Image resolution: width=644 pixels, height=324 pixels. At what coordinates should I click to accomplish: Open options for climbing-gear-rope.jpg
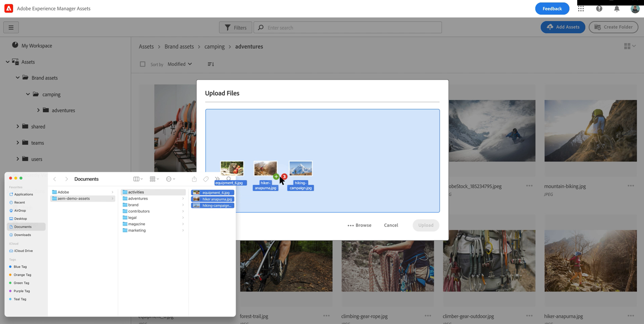pyautogui.click(x=428, y=316)
